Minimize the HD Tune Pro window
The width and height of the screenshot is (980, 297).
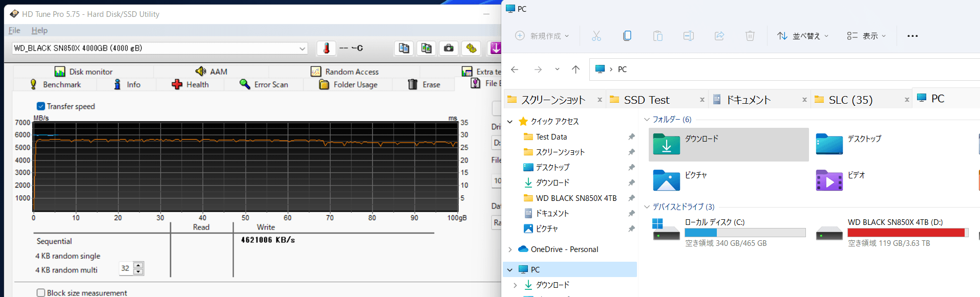click(x=486, y=14)
